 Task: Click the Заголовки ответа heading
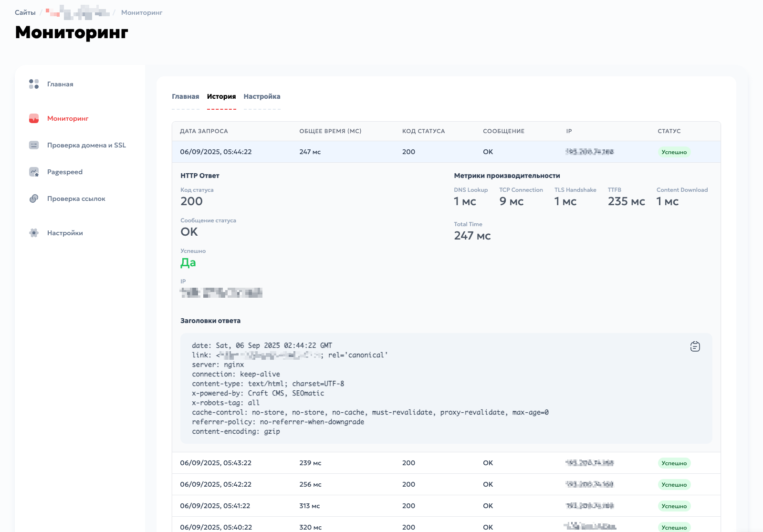[210, 321]
